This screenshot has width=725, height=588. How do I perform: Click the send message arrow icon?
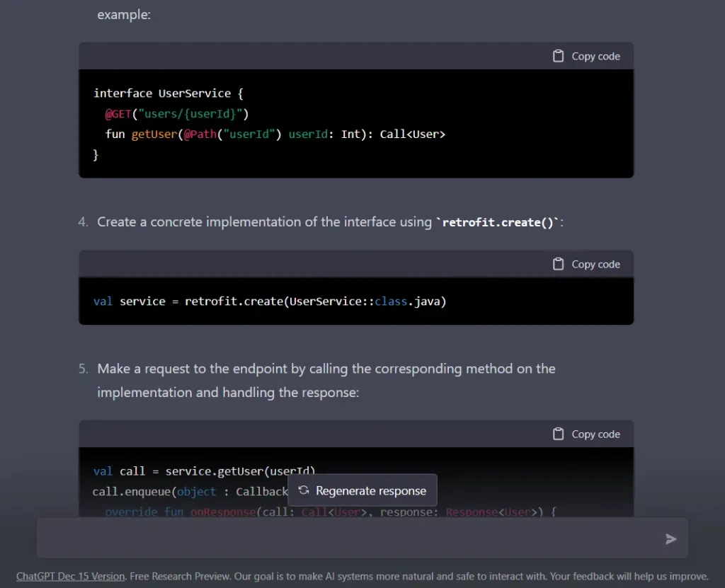670,539
